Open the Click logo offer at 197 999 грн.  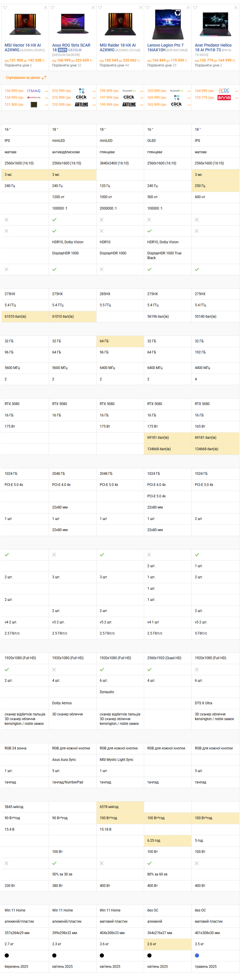[x=129, y=97]
